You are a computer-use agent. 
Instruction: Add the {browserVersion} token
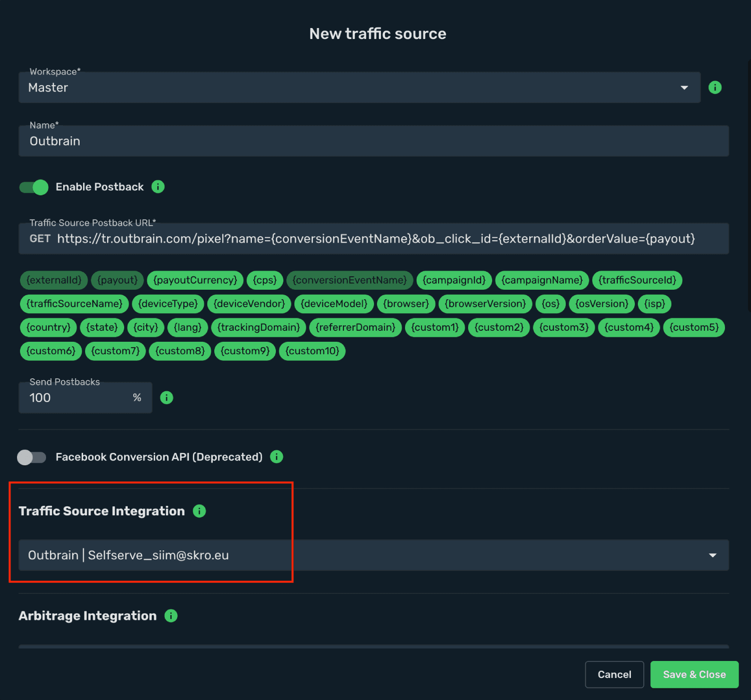[x=486, y=304]
